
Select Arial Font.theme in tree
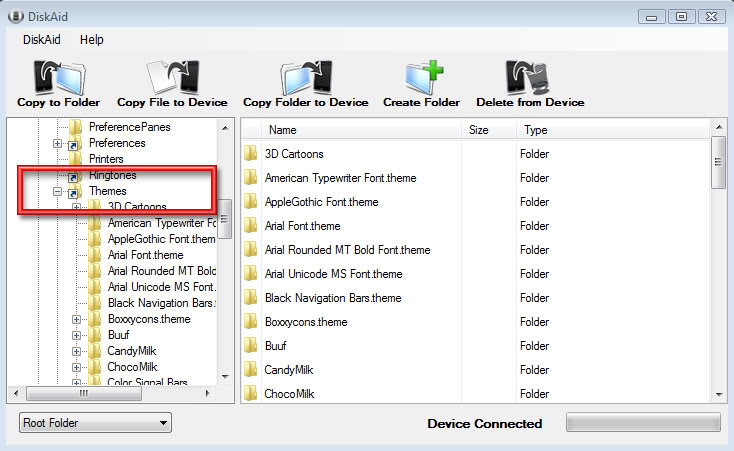point(146,255)
